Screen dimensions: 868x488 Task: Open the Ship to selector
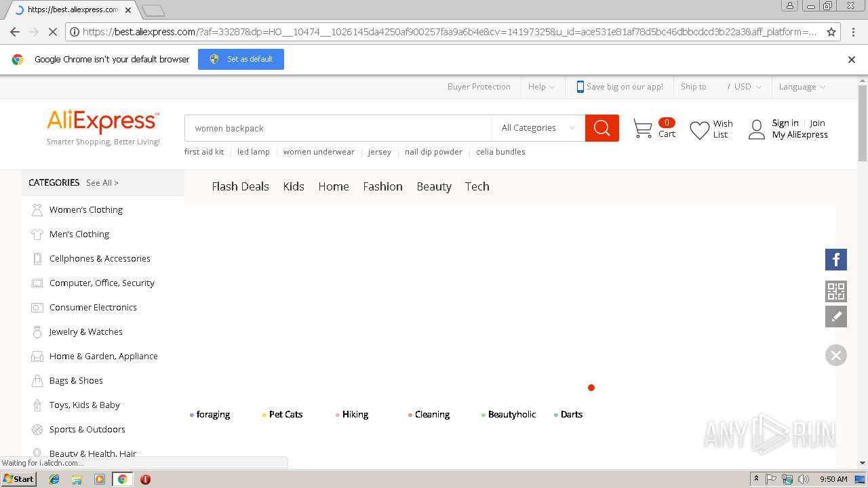tap(694, 87)
